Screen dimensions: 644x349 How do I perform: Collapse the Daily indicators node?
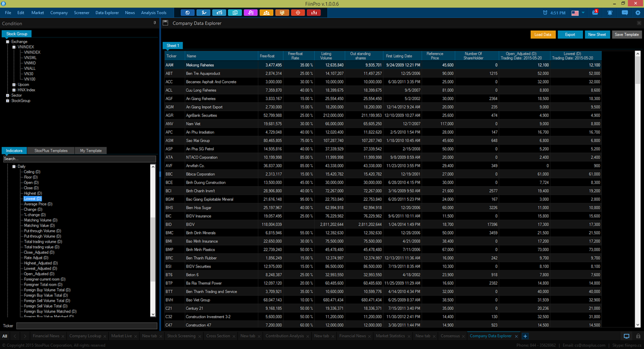(14, 166)
